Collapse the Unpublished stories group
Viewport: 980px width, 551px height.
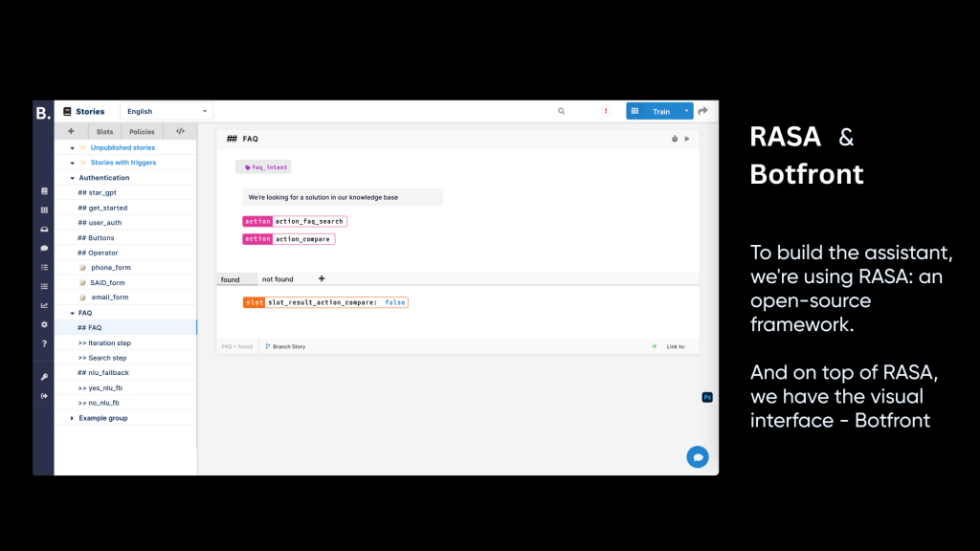pos(72,148)
